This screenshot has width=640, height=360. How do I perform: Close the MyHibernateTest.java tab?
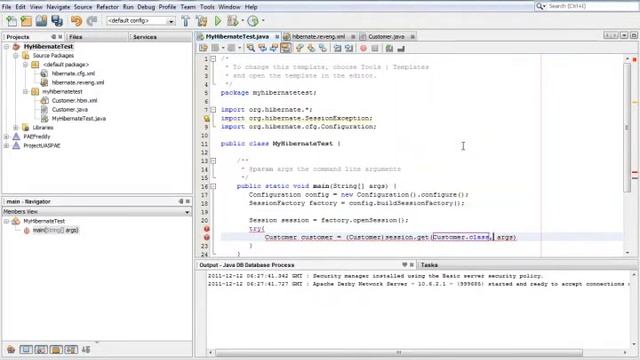point(277,37)
